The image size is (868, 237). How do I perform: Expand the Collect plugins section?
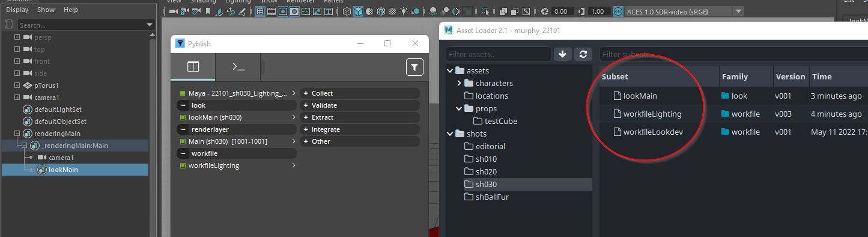tap(305, 93)
